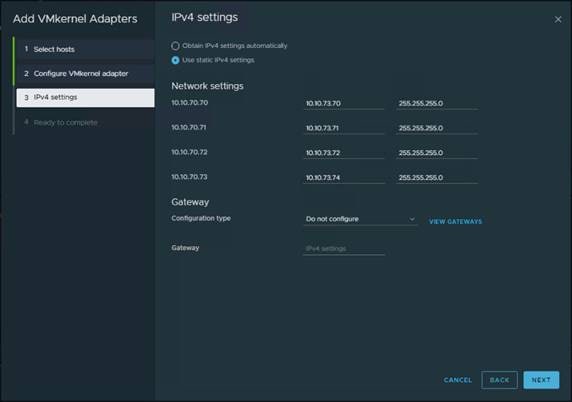572x402 pixels.
Task: Click the CANCEL button
Action: pos(458,380)
